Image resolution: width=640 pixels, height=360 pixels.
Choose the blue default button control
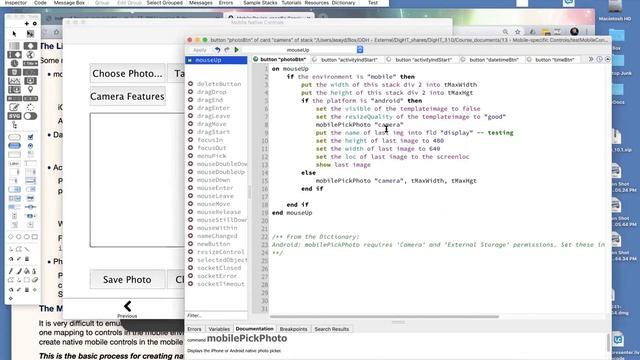pyautogui.click(x=14, y=146)
